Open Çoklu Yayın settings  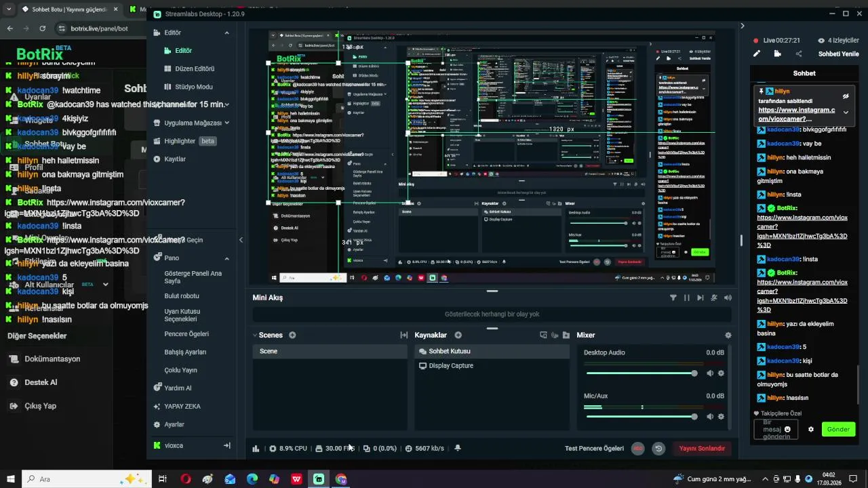click(180, 370)
